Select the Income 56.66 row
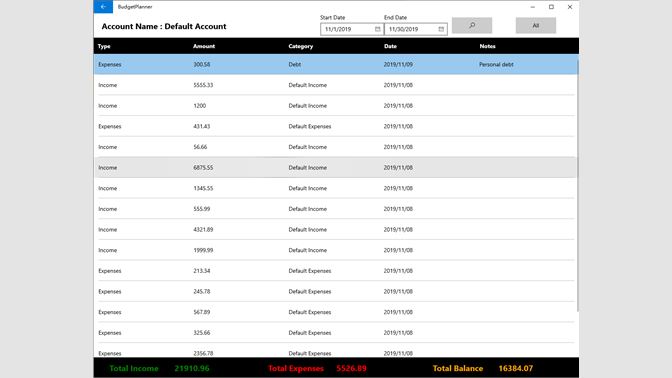672x378 pixels. pyautogui.click(x=336, y=147)
